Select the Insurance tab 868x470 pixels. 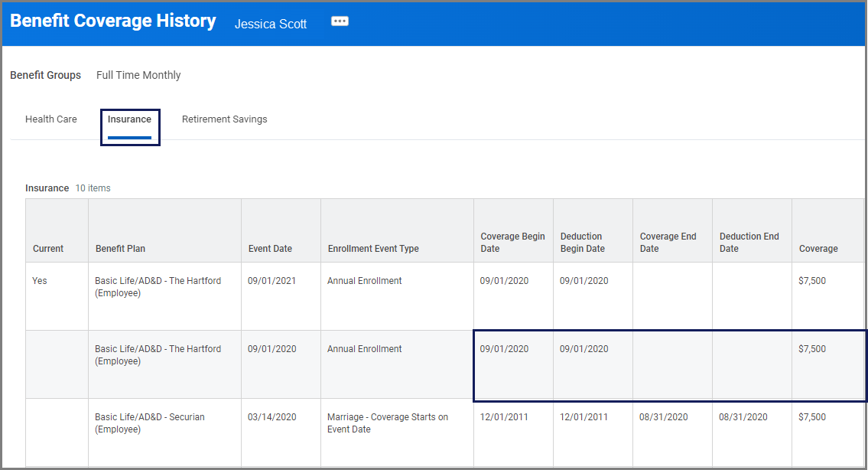(x=129, y=119)
